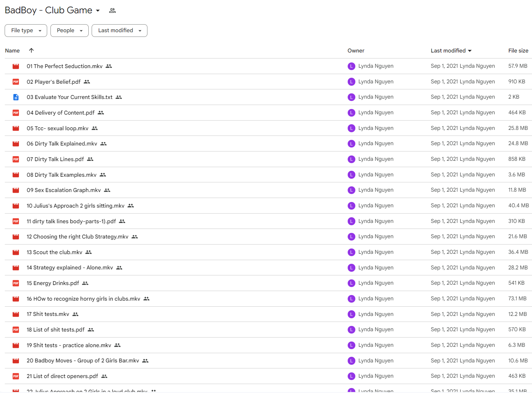Click the video icon of 09 Sex Escalation Graph.mkv
Image resolution: width=532 pixels, height=393 pixels.
click(16, 190)
